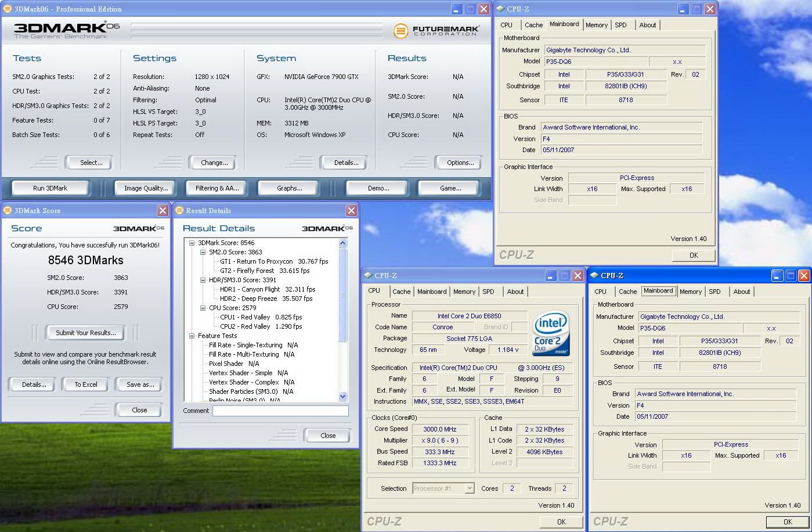Click the Core Speed 3000.0 MHz value
Image resolution: width=812 pixels, height=532 pixels.
pyautogui.click(x=439, y=429)
